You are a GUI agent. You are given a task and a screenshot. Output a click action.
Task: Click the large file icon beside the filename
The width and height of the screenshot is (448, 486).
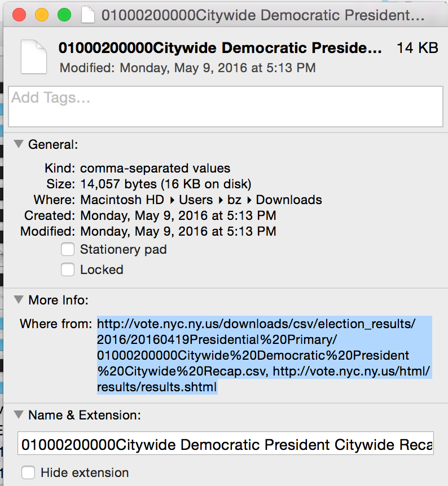pos(34,56)
